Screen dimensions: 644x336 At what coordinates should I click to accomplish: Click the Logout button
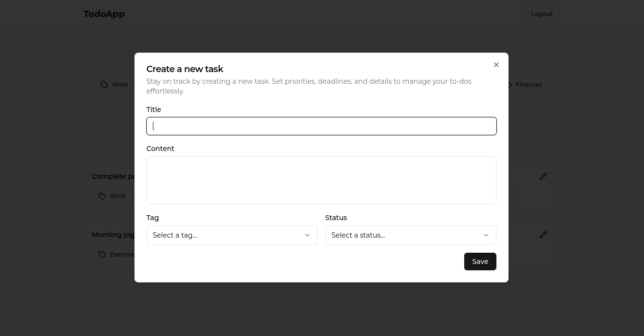click(x=542, y=14)
